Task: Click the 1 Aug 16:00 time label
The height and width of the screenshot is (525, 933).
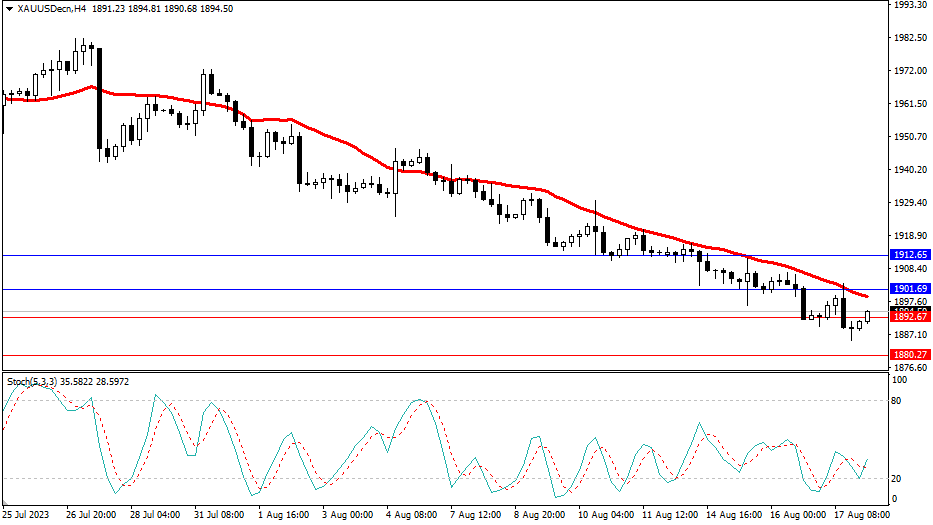Action: (x=284, y=515)
